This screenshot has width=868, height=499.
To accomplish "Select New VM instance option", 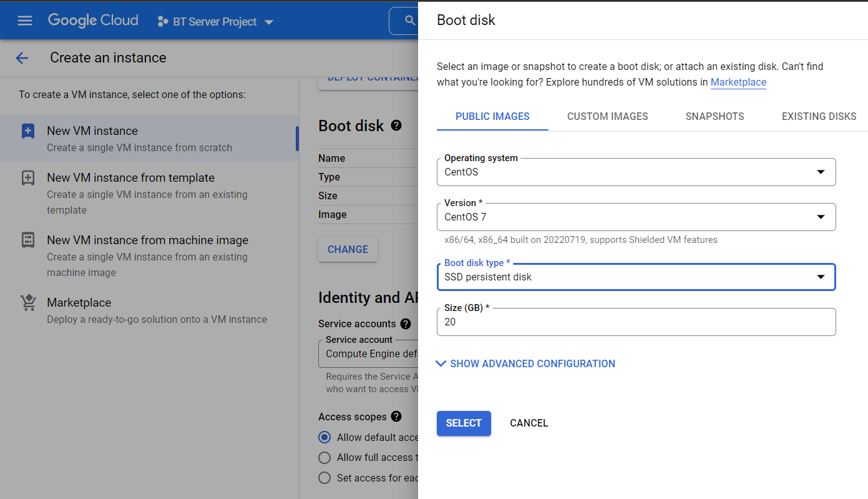I will [149, 139].
